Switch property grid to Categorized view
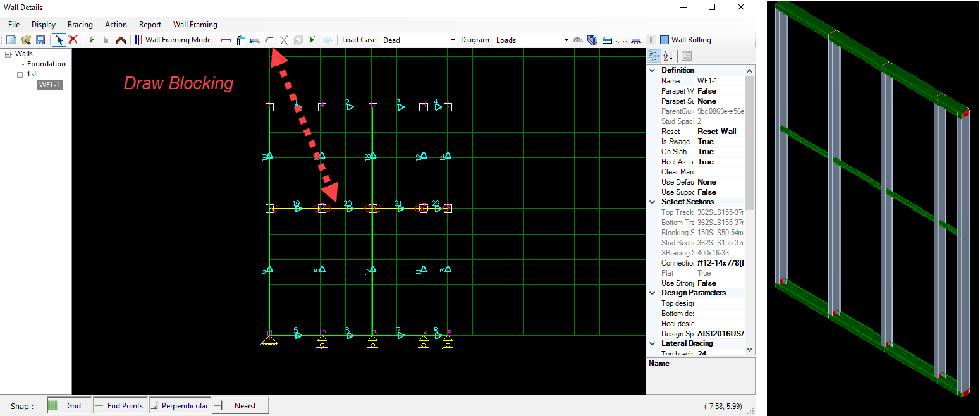This screenshot has height=416, width=980. coord(654,56)
